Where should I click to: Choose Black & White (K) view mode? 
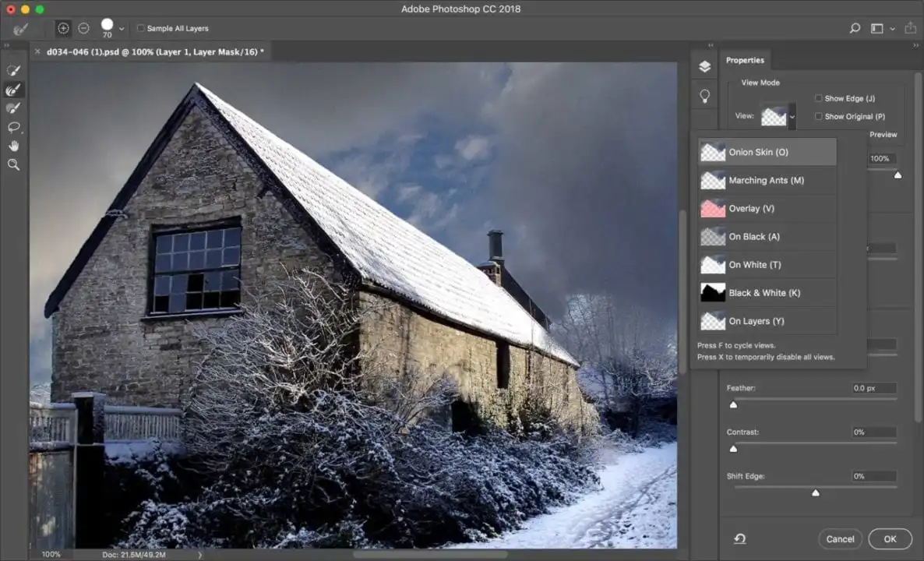pos(767,293)
